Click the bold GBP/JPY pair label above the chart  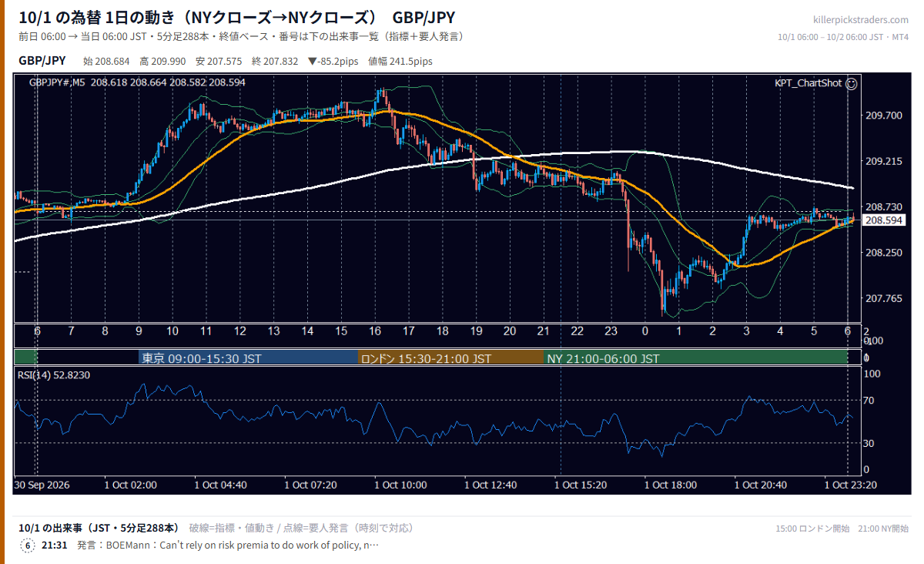click(42, 61)
